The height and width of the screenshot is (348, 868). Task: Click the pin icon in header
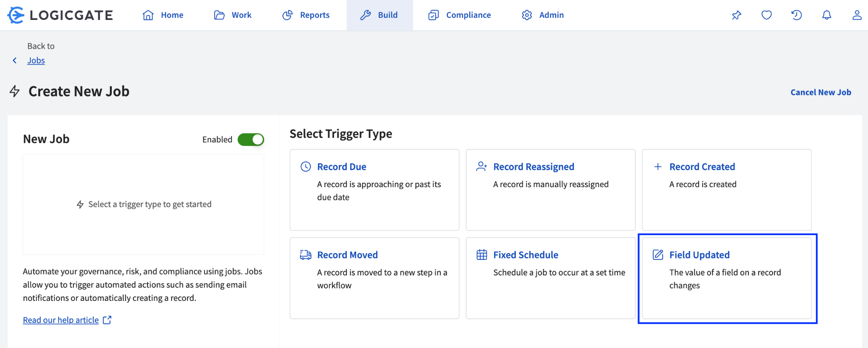[736, 15]
